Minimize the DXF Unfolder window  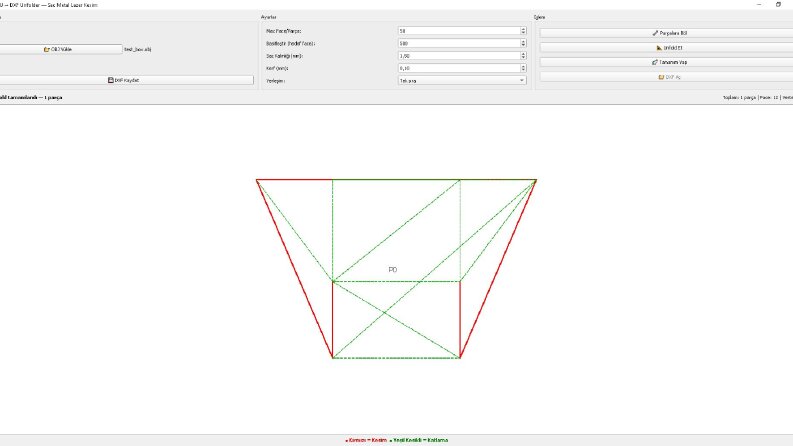pyautogui.click(x=759, y=5)
